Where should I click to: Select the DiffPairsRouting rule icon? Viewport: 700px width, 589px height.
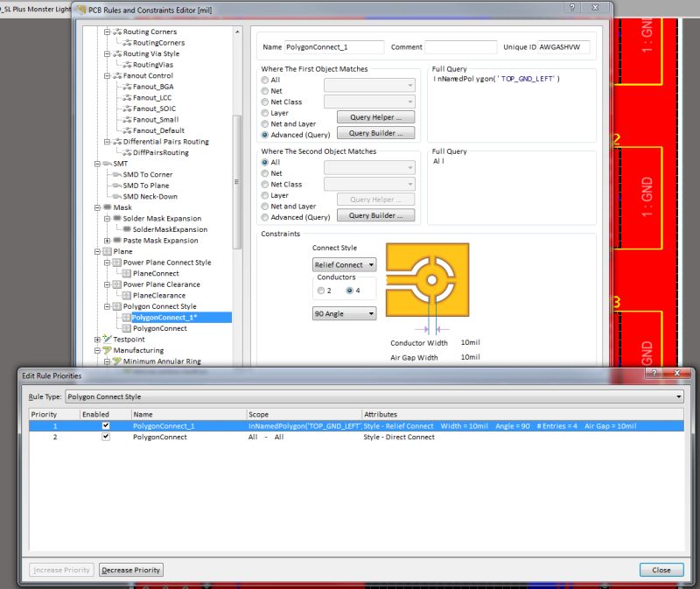click(x=129, y=152)
